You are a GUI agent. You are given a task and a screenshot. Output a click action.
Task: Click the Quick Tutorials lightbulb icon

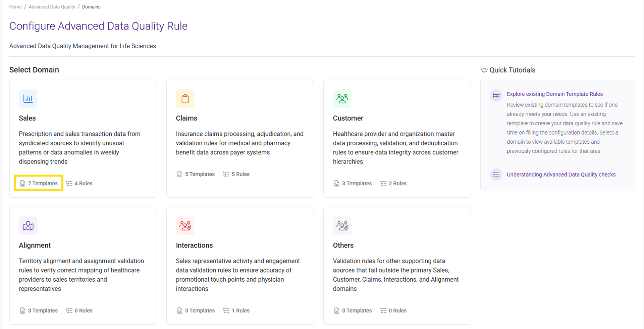click(x=484, y=70)
